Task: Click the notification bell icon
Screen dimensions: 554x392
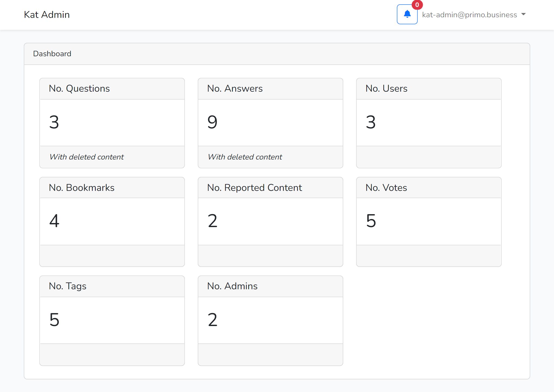Action: point(407,14)
